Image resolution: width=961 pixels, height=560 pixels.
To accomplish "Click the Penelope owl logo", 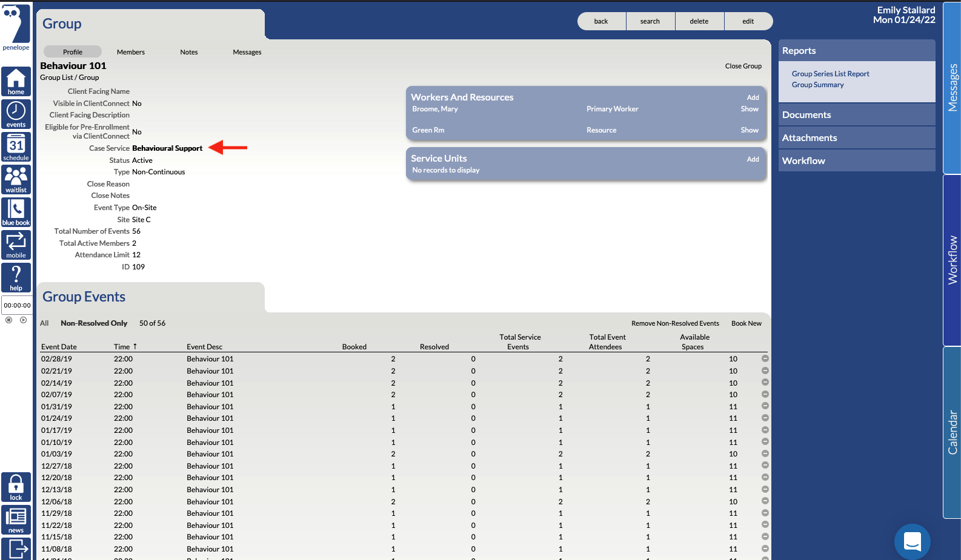I will coord(16,28).
